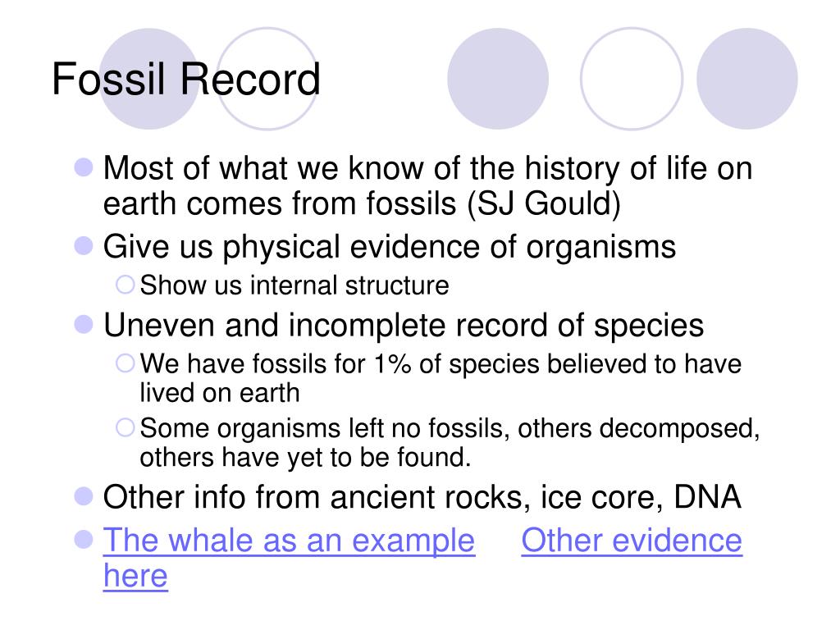Click the '(SJ Gould)' citation text
Viewport: 840px width, 630px height.
[544, 204]
